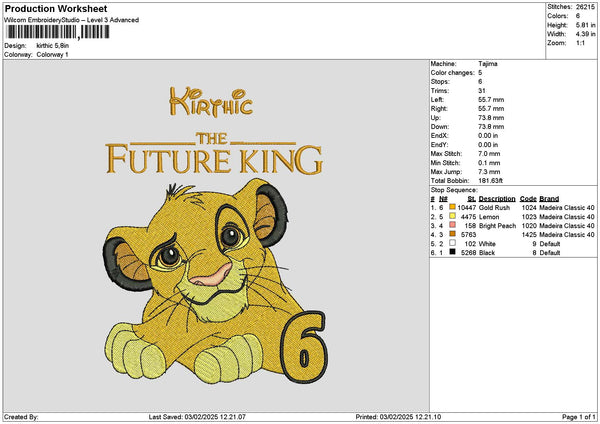The width and height of the screenshot is (600, 424).
Task: Click the 'Min Stitch' value '0.1 mm'
Action: coord(489,163)
